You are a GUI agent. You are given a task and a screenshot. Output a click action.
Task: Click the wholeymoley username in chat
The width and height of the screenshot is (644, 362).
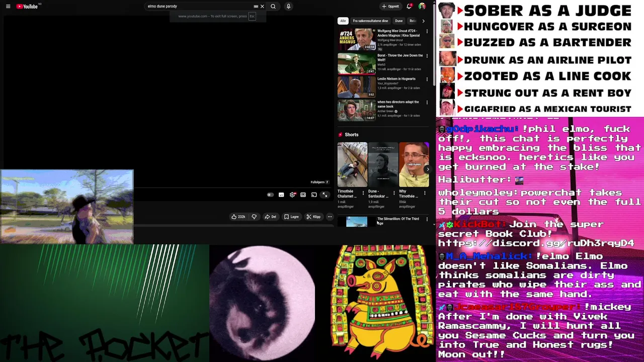(477, 193)
